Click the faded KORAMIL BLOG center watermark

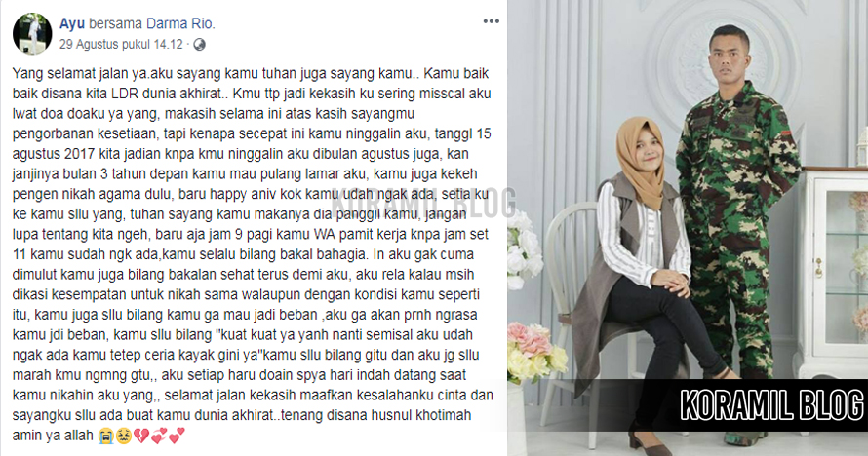(427, 203)
